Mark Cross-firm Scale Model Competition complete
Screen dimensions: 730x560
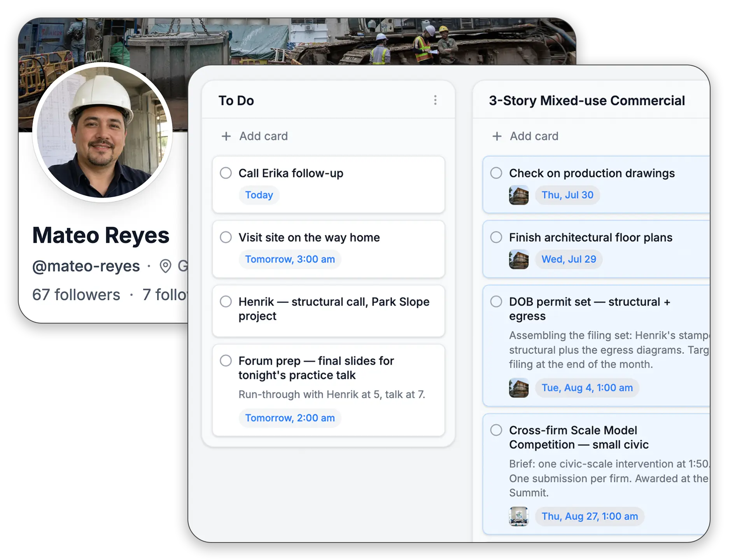[x=496, y=430]
